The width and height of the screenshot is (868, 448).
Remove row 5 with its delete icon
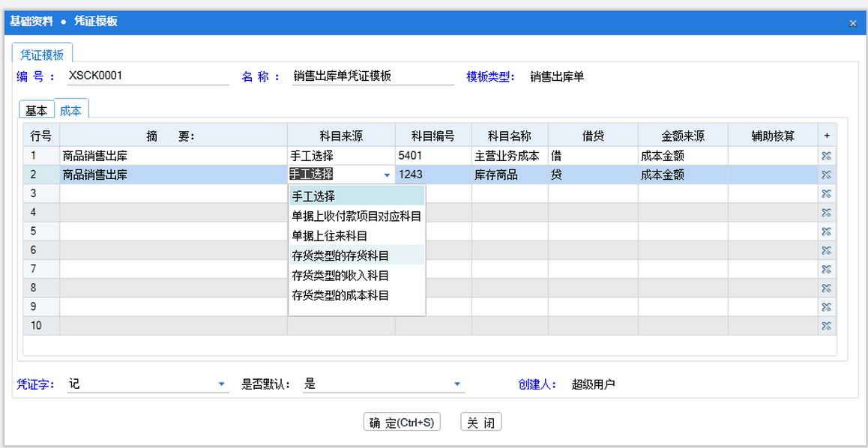[827, 231]
